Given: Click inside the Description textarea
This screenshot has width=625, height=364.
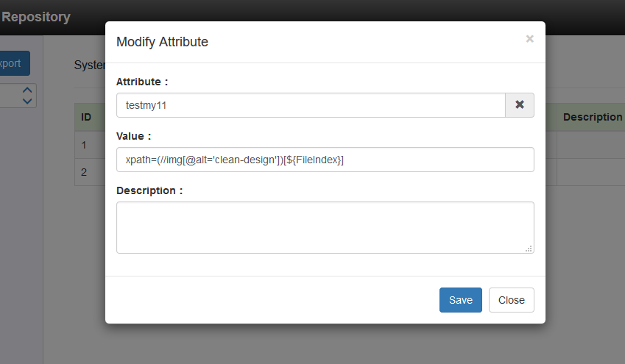Looking at the screenshot, I should pyautogui.click(x=325, y=227).
